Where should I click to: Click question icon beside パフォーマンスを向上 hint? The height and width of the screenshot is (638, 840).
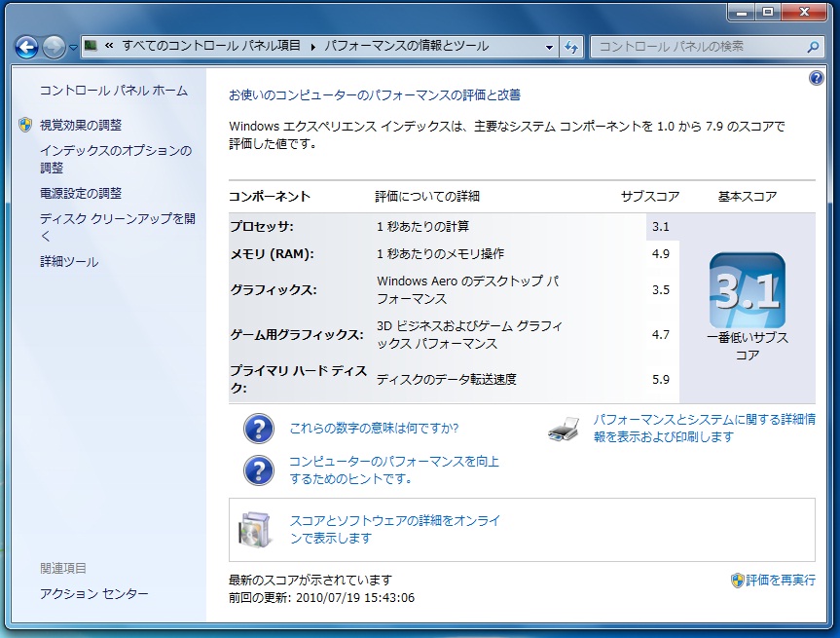[x=259, y=470]
